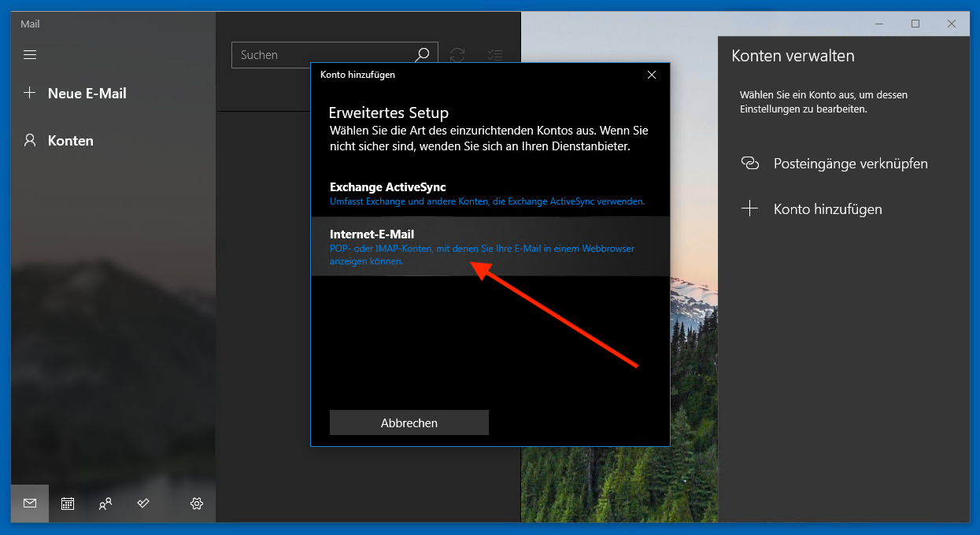Close the Konto hinzufügen dialog

[x=651, y=75]
